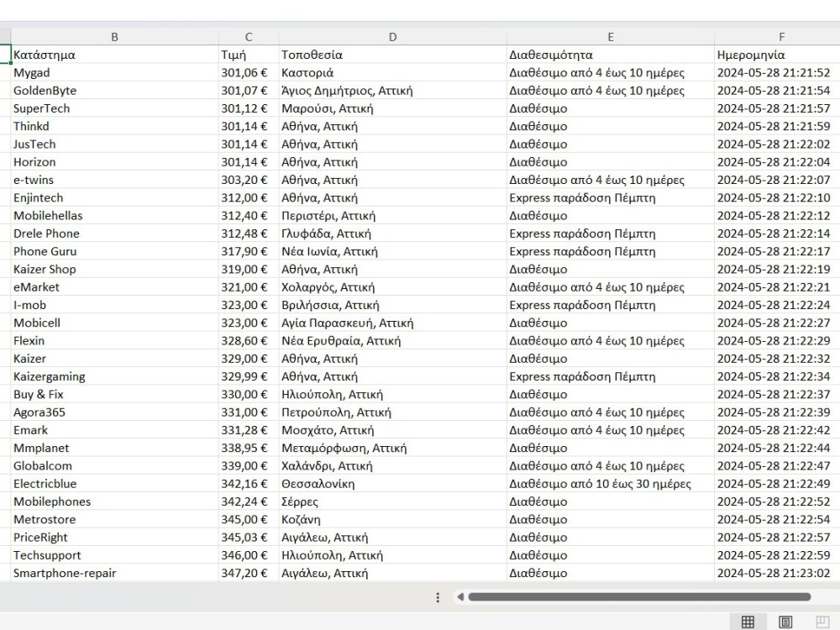Select the Globalcom store cell
840x630 pixels.
click(x=114, y=465)
